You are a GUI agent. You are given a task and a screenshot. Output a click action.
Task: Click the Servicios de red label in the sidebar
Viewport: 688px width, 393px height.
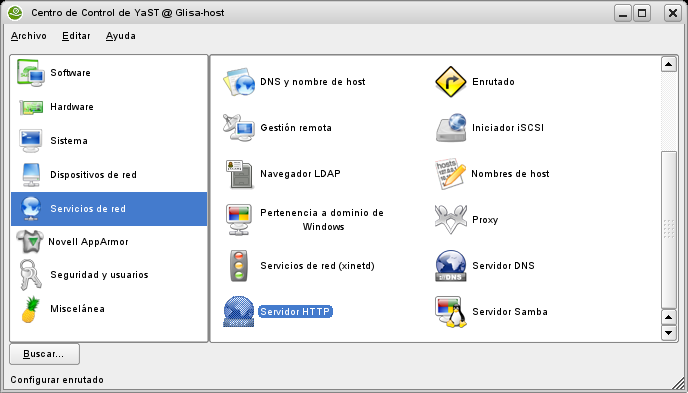pos(88,209)
